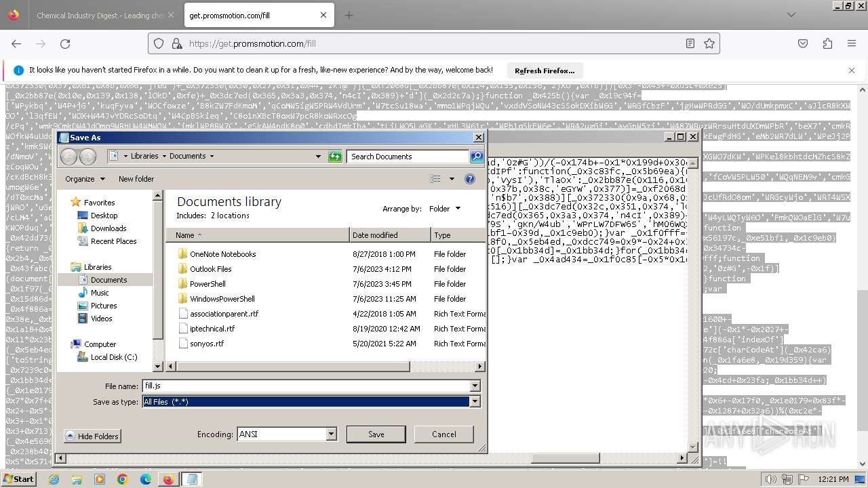Select Desktop in navigation pane

tap(104, 216)
